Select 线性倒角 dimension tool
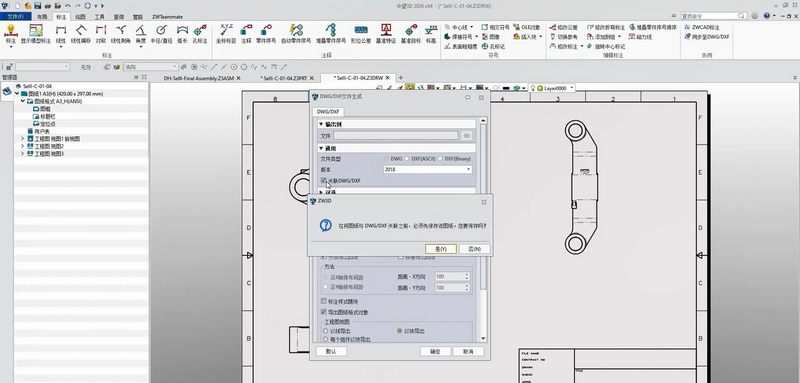Screen dimensions: 800x383 pyautogui.click(x=121, y=34)
